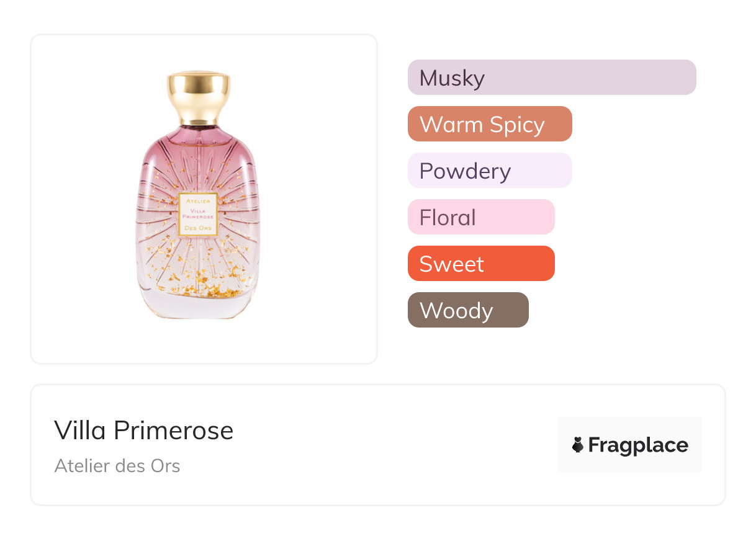Viewport: 756px width, 536px height.
Task: Choose the Powdery accord bar
Action: [490, 171]
